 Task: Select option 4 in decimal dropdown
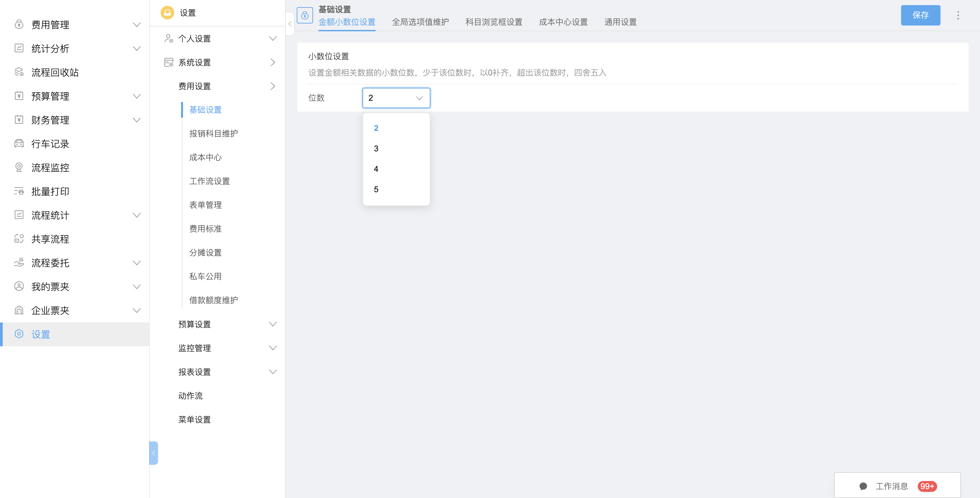tap(396, 169)
